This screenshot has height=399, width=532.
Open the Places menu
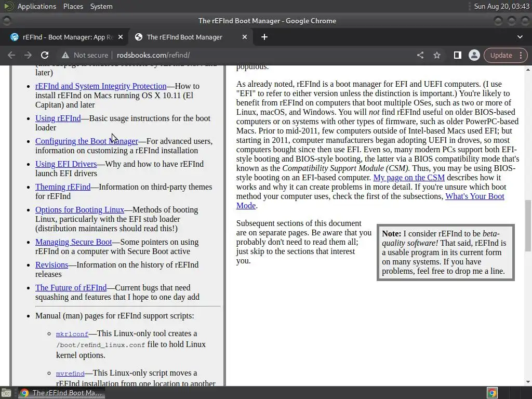click(x=73, y=6)
